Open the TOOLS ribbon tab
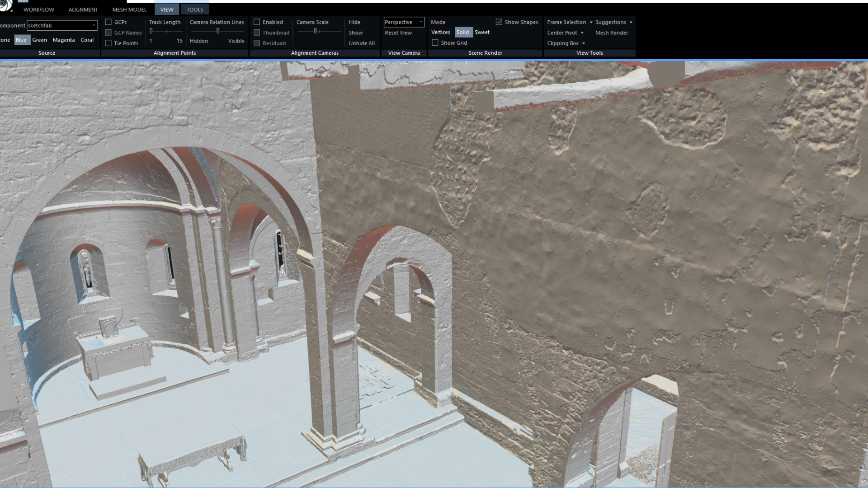Viewport: 868px width, 488px height. 195,9
